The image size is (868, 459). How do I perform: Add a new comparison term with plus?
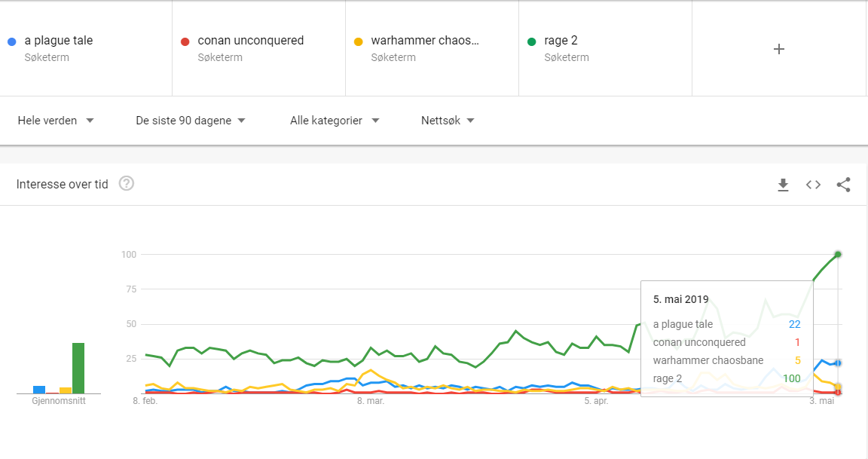pos(779,49)
